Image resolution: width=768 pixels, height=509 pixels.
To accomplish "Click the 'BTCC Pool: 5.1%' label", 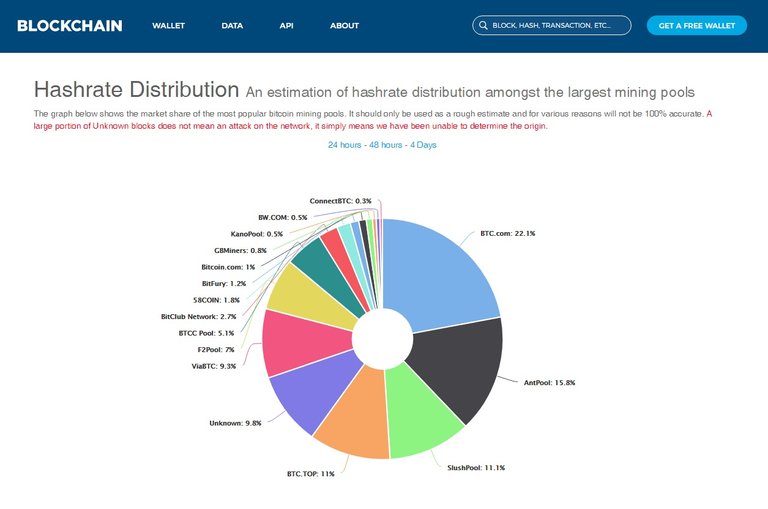I will pos(206,333).
